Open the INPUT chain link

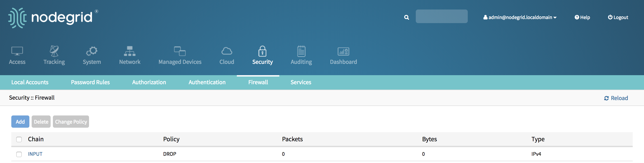click(x=35, y=154)
